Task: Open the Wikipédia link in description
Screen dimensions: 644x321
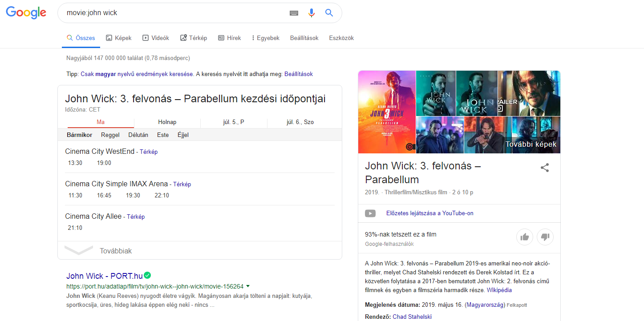Action: (499, 290)
